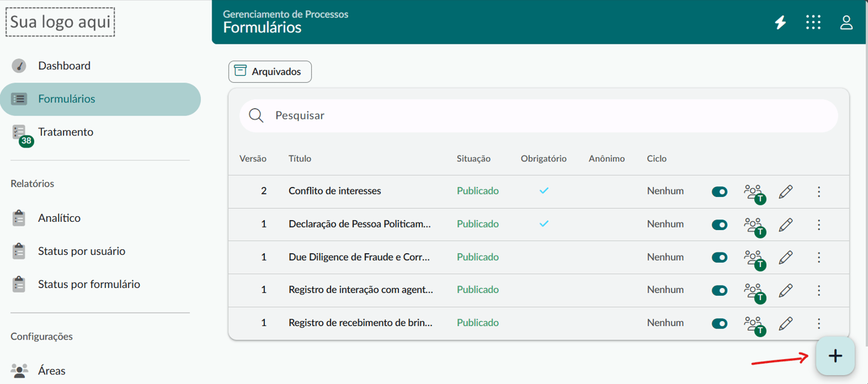This screenshot has height=384, width=868.
Task: Click the Arquivados archive box icon
Action: (240, 71)
